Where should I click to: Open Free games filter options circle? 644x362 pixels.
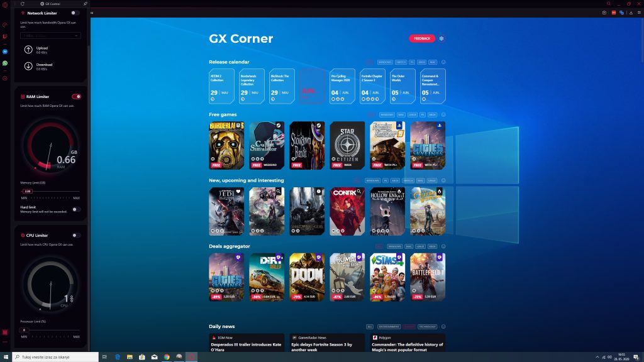coord(443,114)
